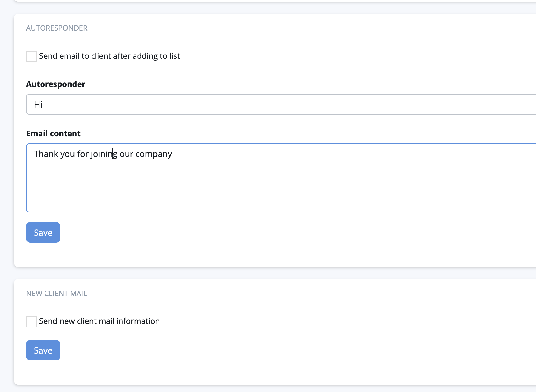Click the bold Autoresponder field label

55,84
